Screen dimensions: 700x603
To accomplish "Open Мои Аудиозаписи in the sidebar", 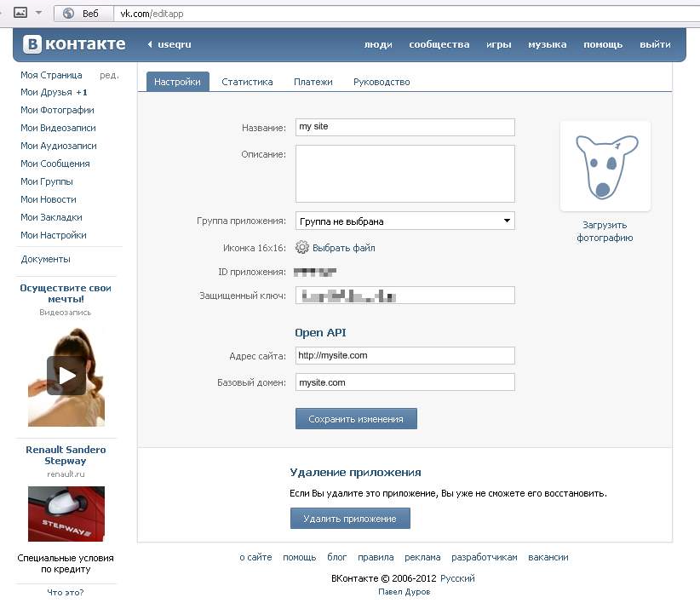I will (59, 146).
